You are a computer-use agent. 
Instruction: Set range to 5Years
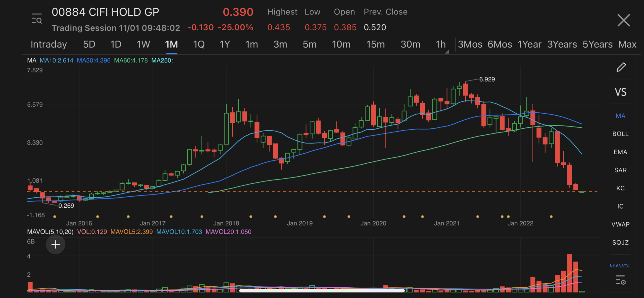597,44
